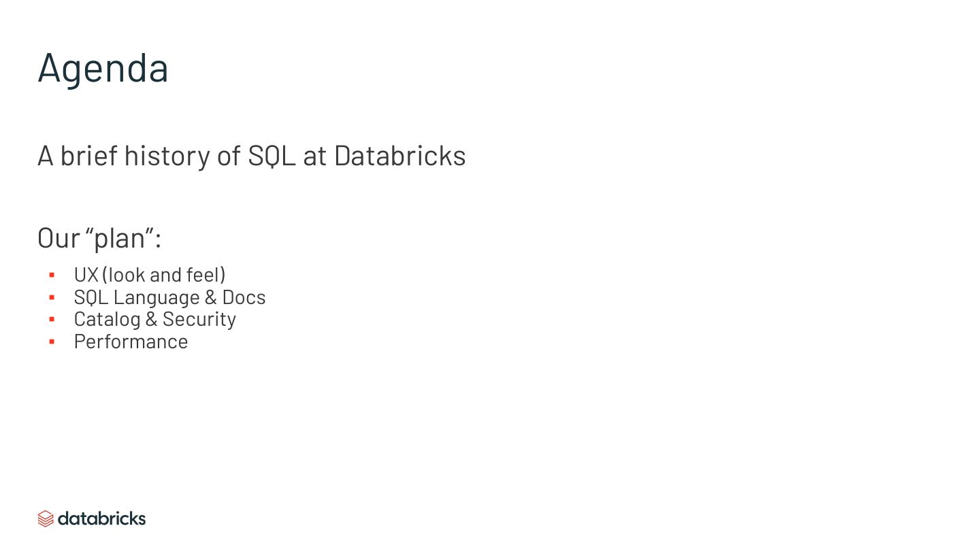This screenshot has height=551, width=980.
Task: Click the word 'SQL' in the history line
Action: [272, 156]
